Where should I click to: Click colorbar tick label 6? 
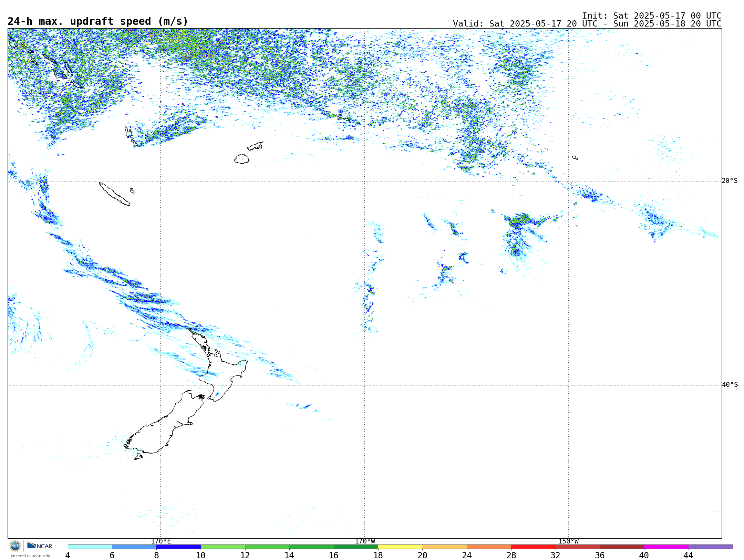112,555
